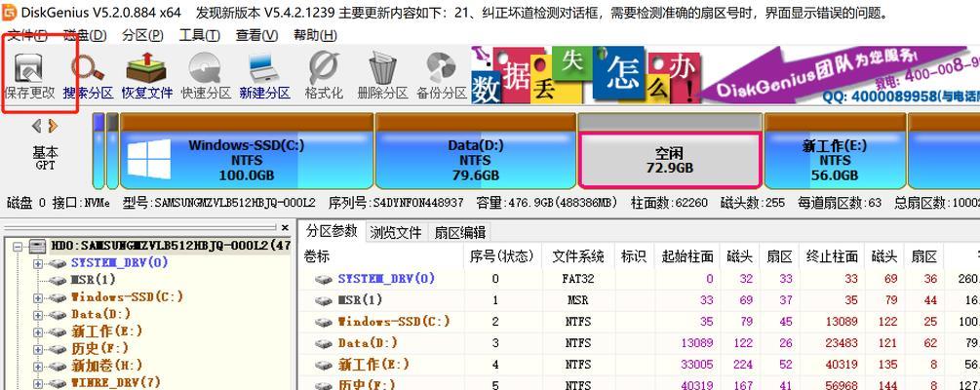This screenshot has height=390, width=980.
Task: Open the 备份分区 backup partition tool
Action: click(442, 76)
